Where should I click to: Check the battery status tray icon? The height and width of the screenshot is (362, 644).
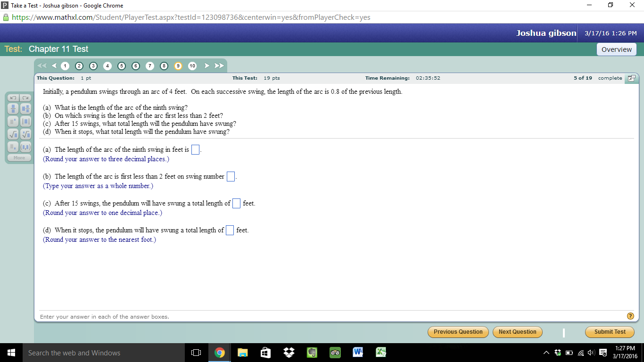(569, 353)
